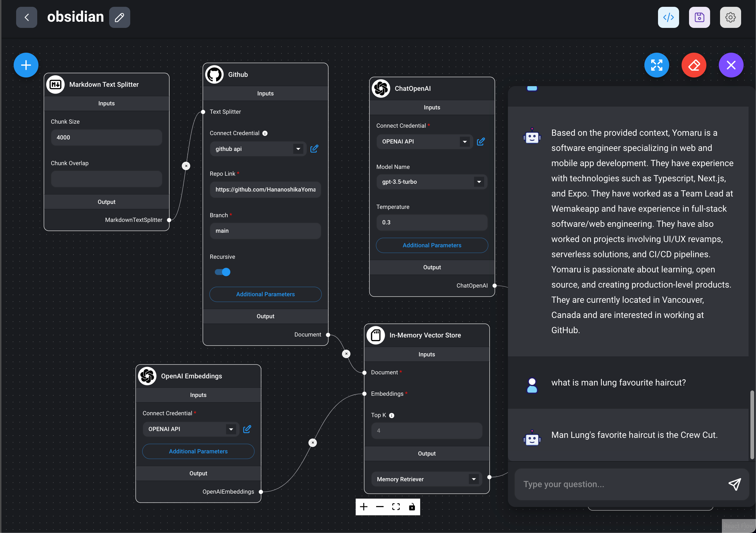The image size is (756, 533).
Task: Edit the OpenAI Embeddings credential
Action: tap(247, 429)
